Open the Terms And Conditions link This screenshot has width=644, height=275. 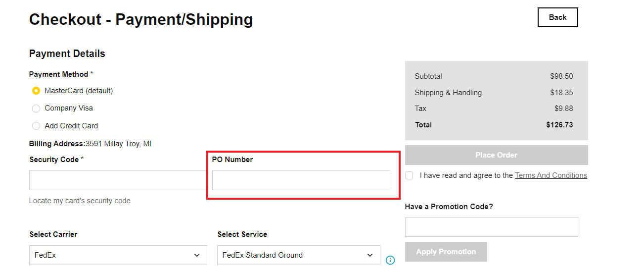[551, 175]
